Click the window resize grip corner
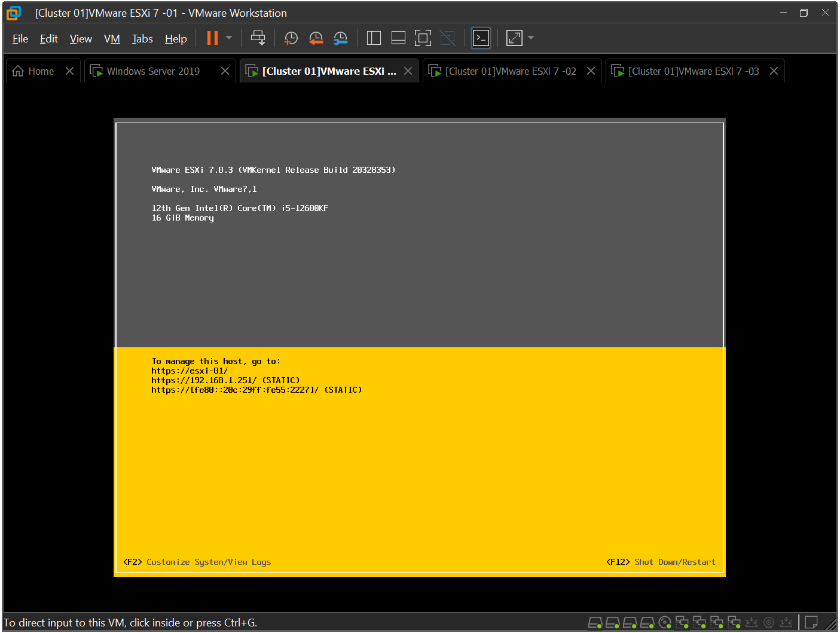The image size is (840, 633). (830, 624)
